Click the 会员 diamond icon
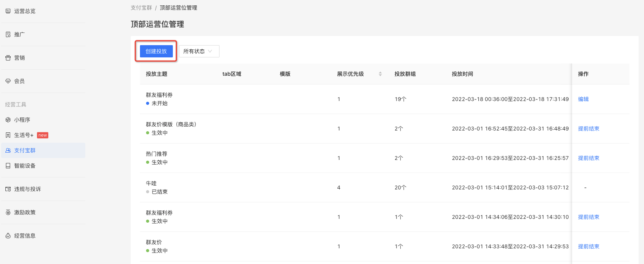The width and height of the screenshot is (644, 264). coord(8,81)
